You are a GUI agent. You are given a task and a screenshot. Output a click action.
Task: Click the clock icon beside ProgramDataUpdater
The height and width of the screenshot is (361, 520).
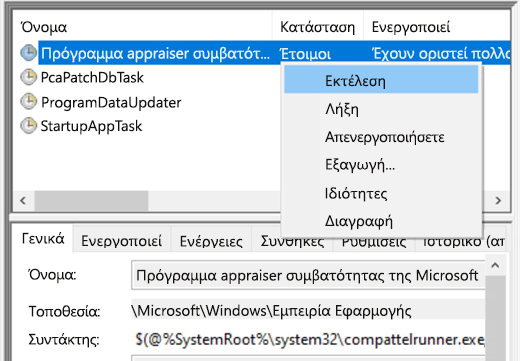[x=29, y=102]
